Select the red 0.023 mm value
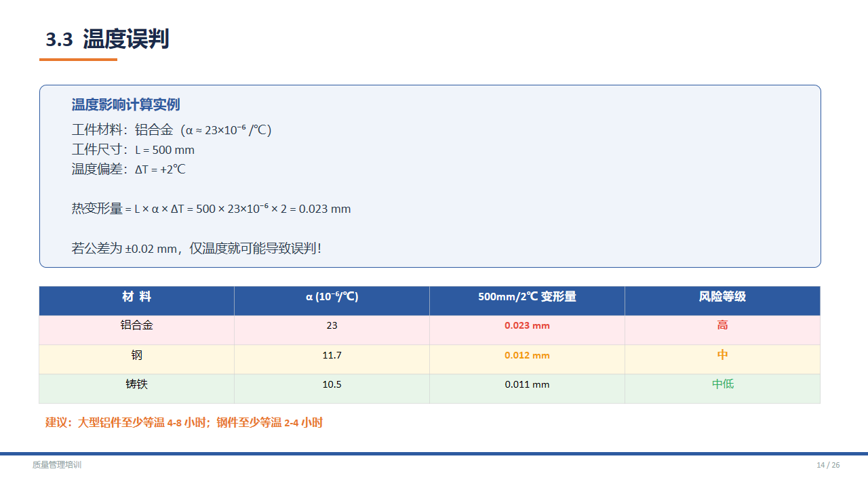The height and width of the screenshot is (488, 868). 527,325
